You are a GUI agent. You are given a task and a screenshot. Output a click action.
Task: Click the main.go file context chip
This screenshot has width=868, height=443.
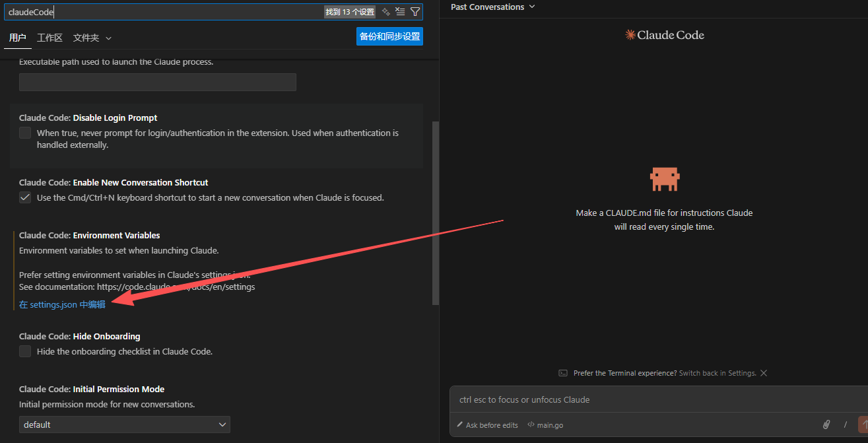coord(545,425)
